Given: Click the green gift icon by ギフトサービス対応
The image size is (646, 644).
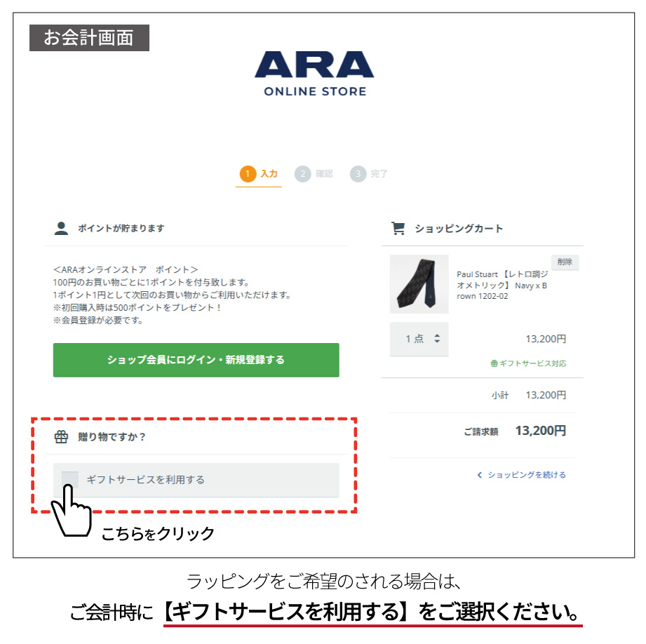Looking at the screenshot, I should coord(494,363).
